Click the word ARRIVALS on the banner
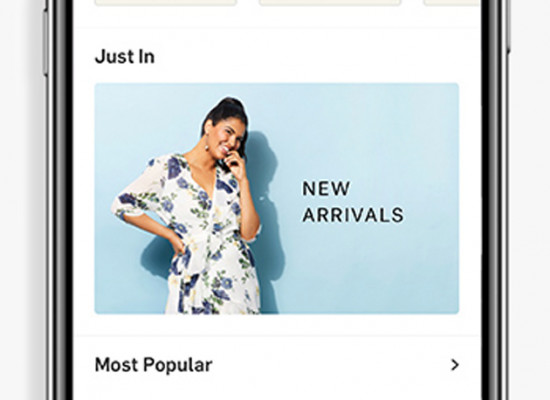 (353, 215)
